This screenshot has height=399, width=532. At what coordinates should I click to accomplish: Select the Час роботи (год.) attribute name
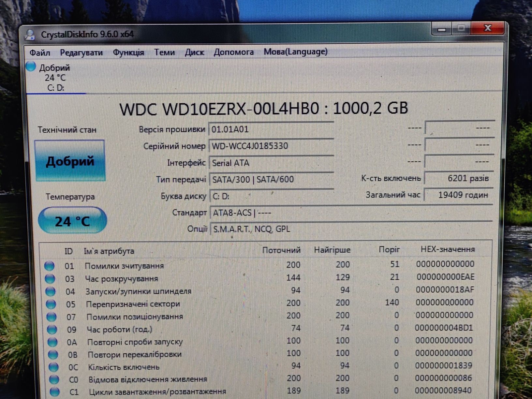(x=119, y=330)
